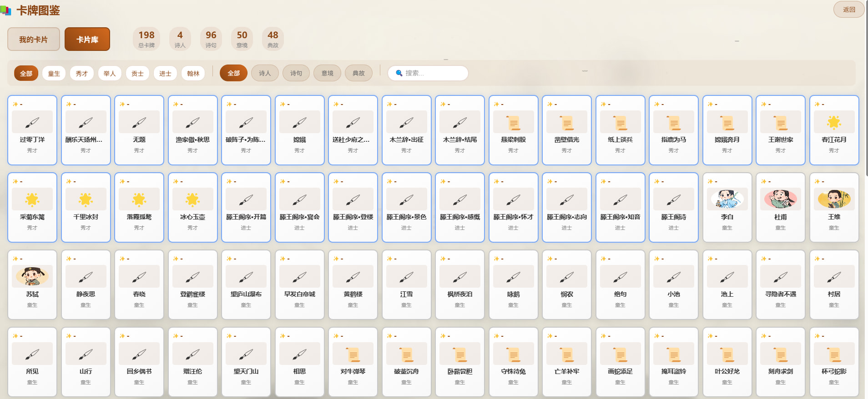Click the scroll icon on 悬梁刺股 card
This screenshot has height=399, width=868.
pos(513,122)
